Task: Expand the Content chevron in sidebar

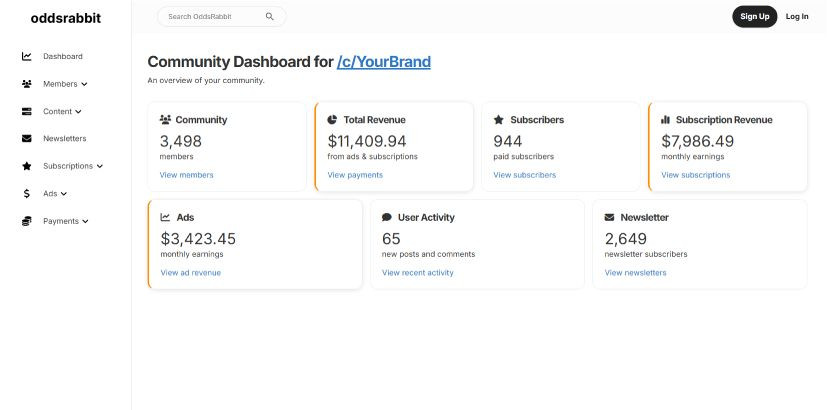Action: pos(78,112)
